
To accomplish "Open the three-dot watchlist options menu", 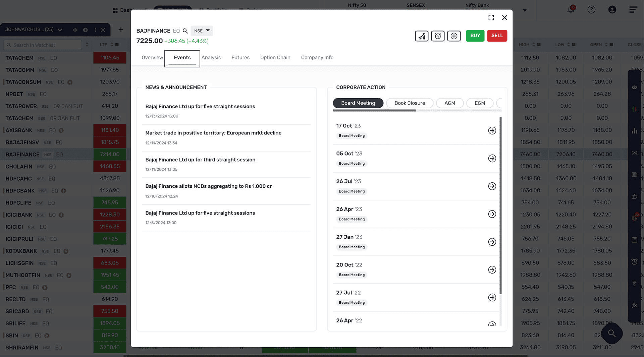I will (95, 30).
